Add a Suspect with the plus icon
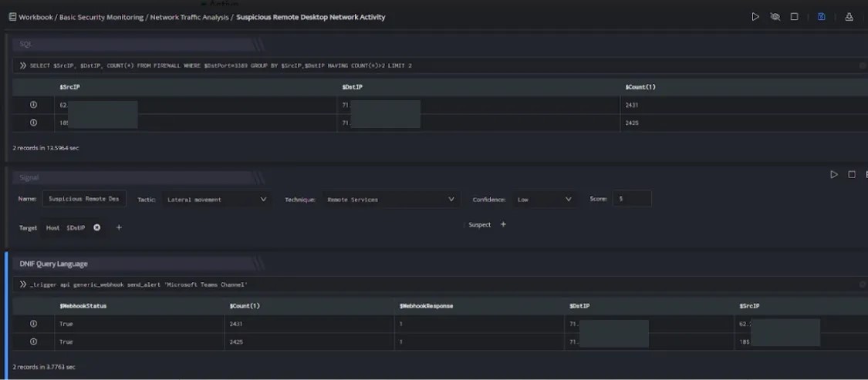The height and width of the screenshot is (380, 868). coord(503,224)
